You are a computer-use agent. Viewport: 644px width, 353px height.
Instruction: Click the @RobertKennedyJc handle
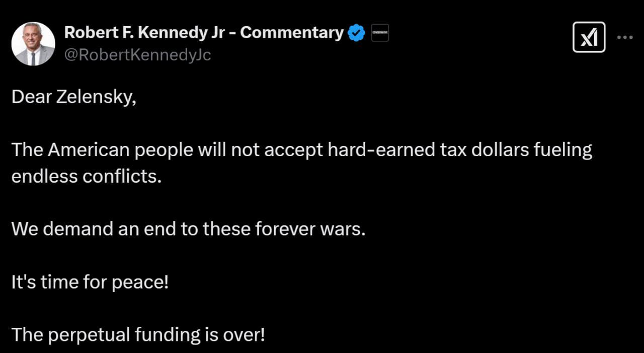click(x=137, y=55)
